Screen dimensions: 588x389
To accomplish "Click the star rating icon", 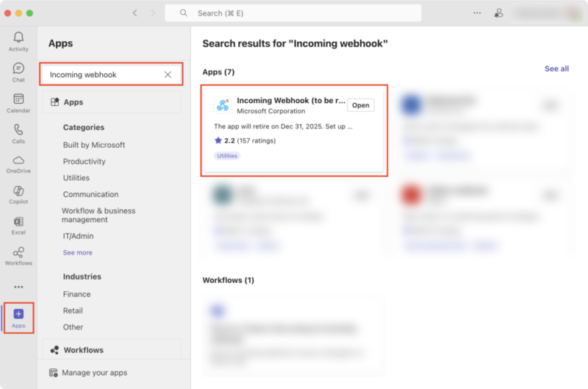I will (x=218, y=140).
